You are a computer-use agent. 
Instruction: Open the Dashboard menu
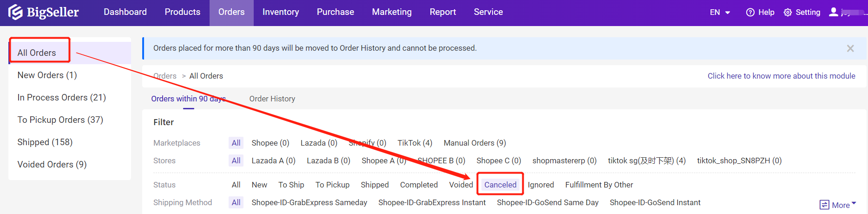point(125,12)
